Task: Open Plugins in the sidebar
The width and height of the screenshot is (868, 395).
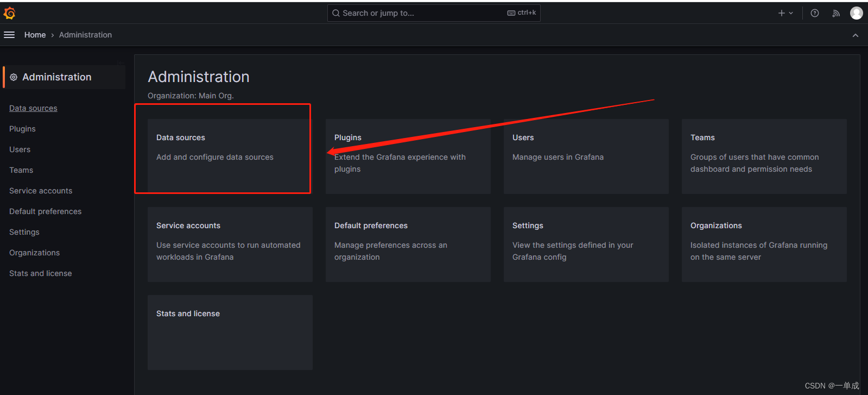Action: click(x=22, y=129)
